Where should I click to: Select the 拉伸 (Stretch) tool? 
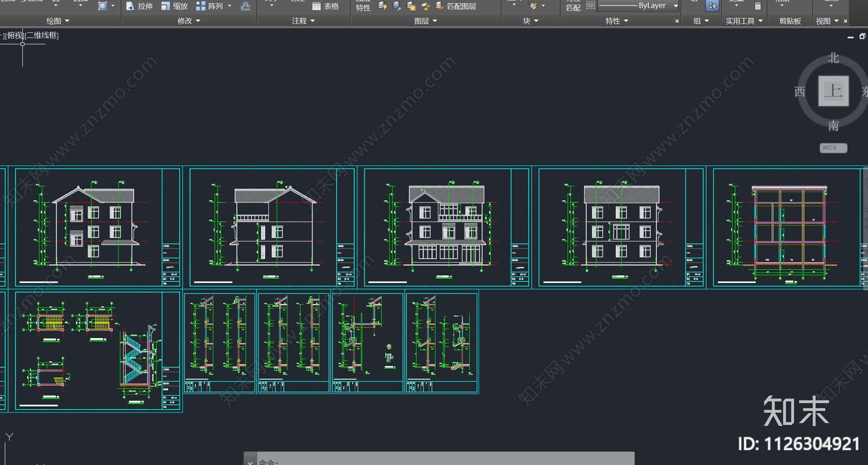[x=139, y=6]
